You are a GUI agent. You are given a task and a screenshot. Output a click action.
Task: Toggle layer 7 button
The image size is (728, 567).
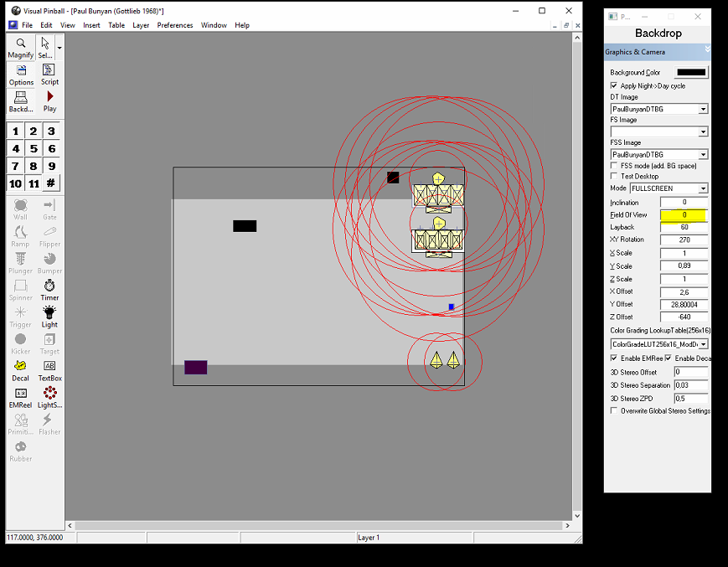point(15,166)
